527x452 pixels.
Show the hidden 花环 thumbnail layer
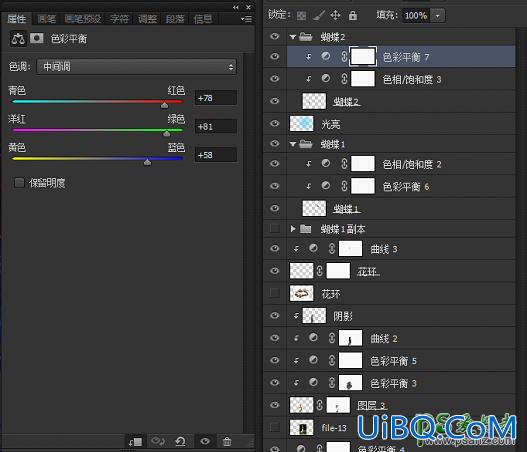275,293
